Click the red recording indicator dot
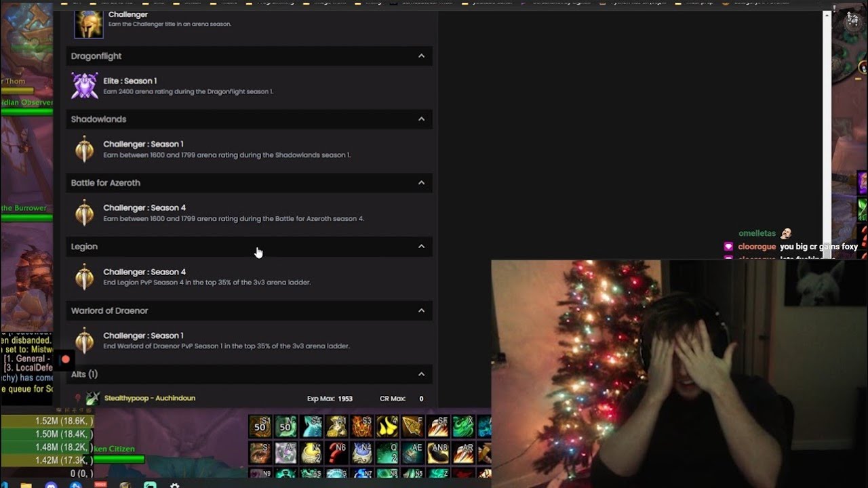The height and width of the screenshot is (488, 868). point(66,359)
